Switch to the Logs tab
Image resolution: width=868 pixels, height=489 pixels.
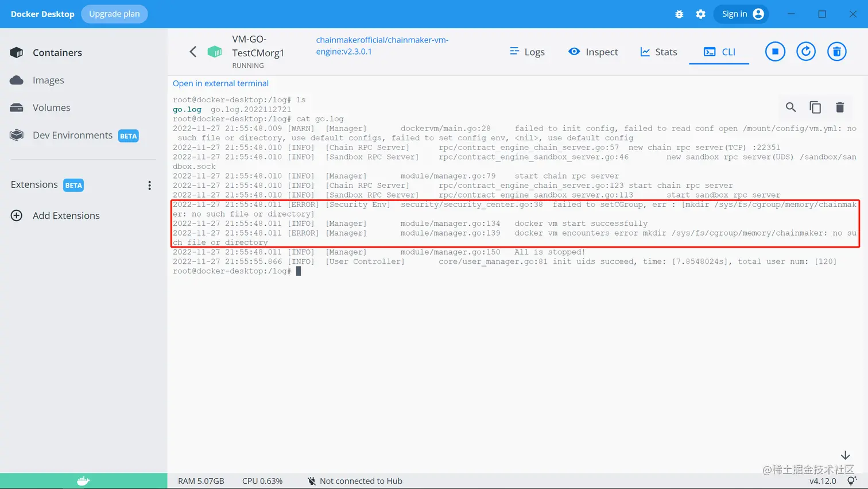pyautogui.click(x=527, y=52)
